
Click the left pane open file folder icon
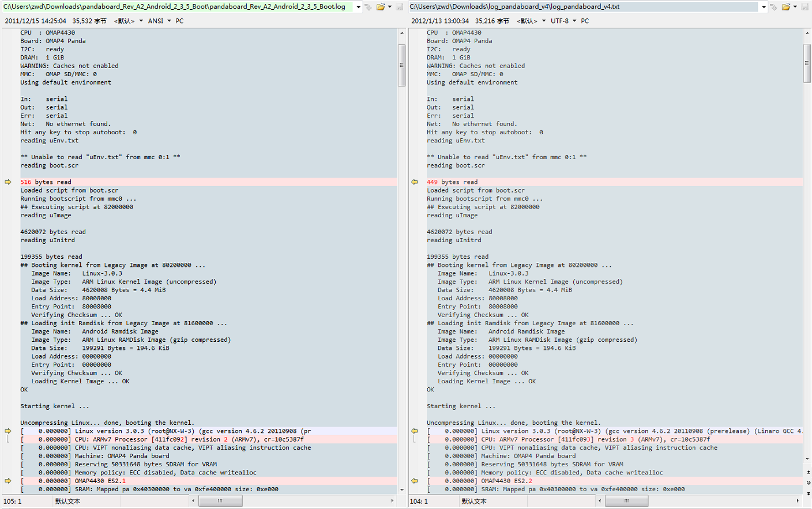(380, 7)
